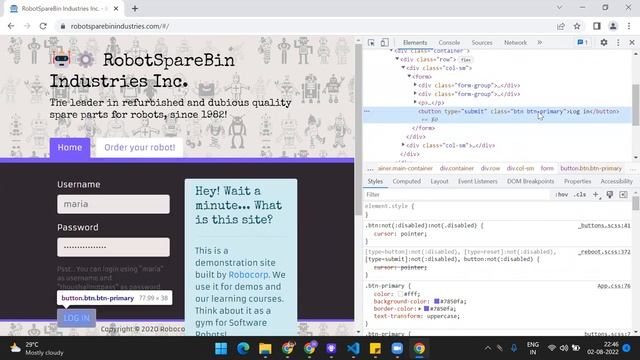Image resolution: width=640 pixels, height=360 pixels.
Task: Open the _buttons.scss:41 source link
Action: tap(604, 225)
